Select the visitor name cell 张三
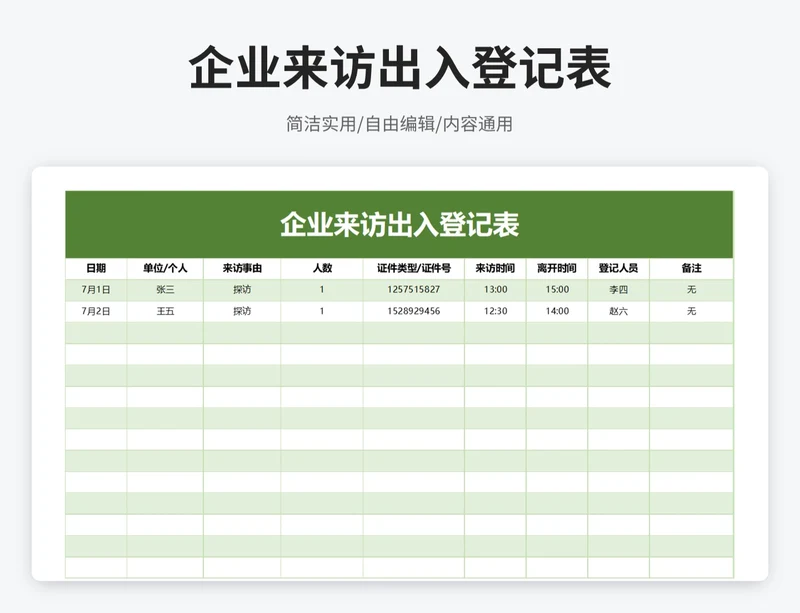The height and width of the screenshot is (613, 800). 165,289
